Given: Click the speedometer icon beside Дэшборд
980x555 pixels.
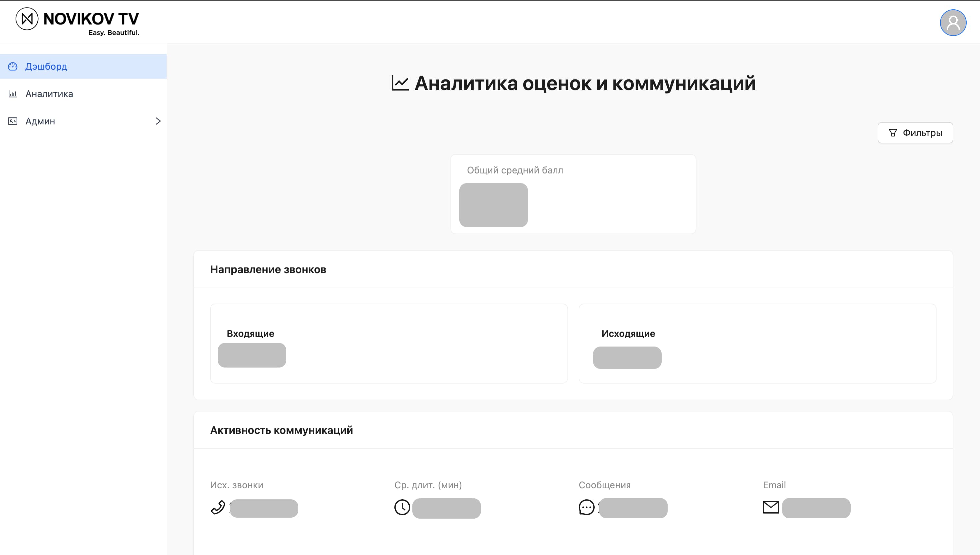Looking at the screenshot, I should tap(13, 66).
